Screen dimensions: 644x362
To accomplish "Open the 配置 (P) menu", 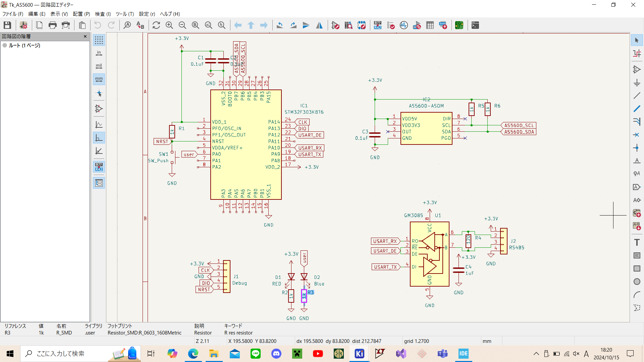I will click(x=82, y=14).
